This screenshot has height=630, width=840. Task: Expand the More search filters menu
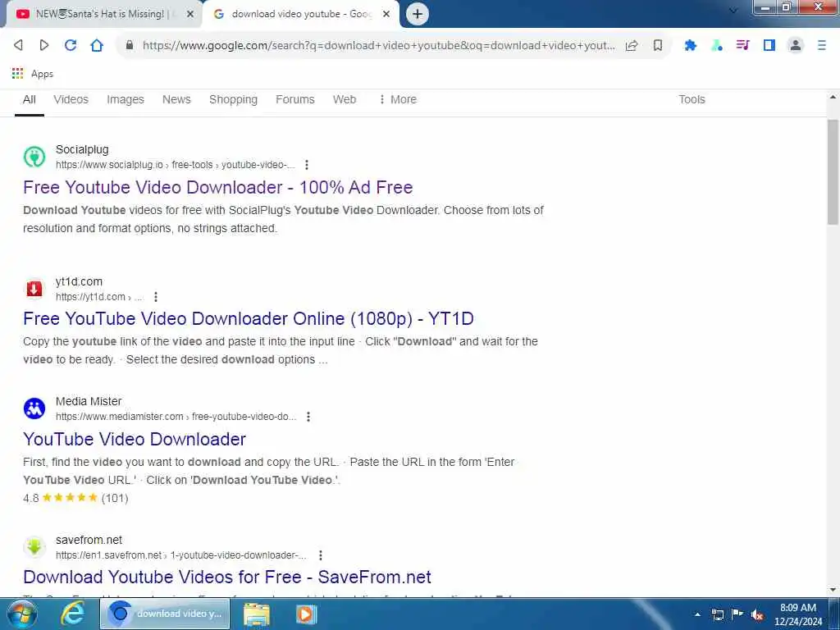(x=398, y=99)
